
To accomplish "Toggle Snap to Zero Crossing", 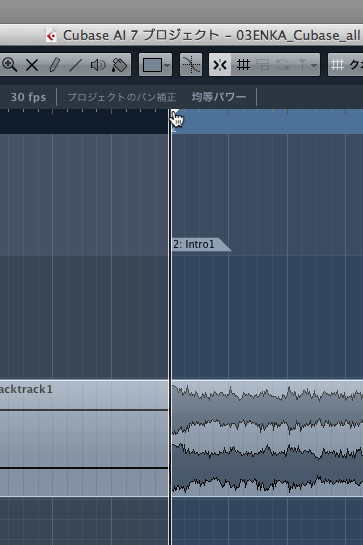I will 191,65.
